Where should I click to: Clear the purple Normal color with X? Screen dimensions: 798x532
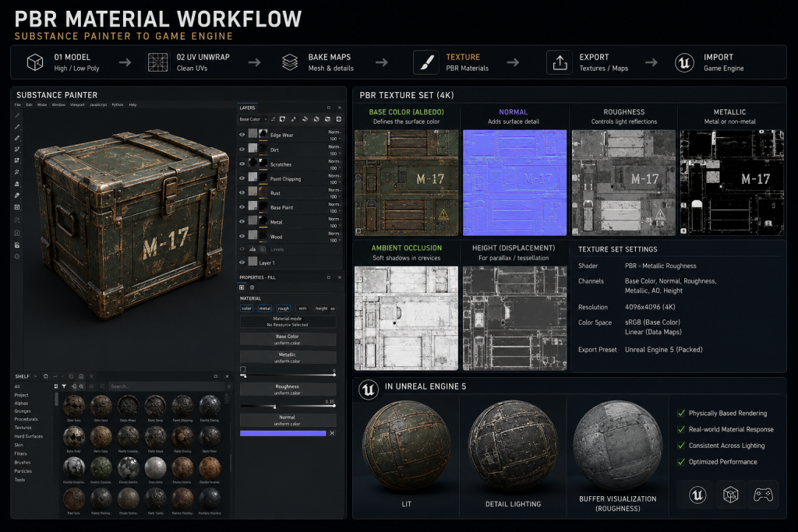pos(332,433)
